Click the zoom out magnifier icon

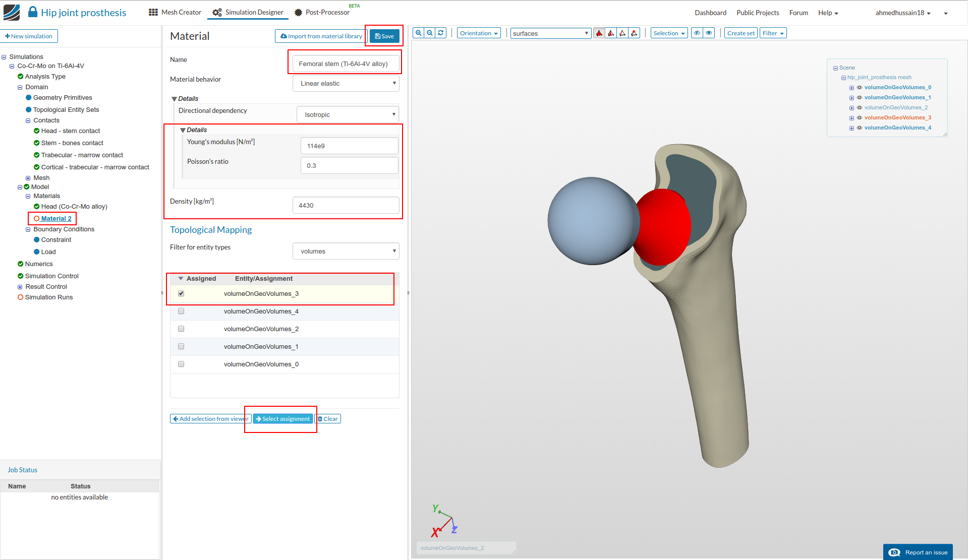tap(429, 33)
